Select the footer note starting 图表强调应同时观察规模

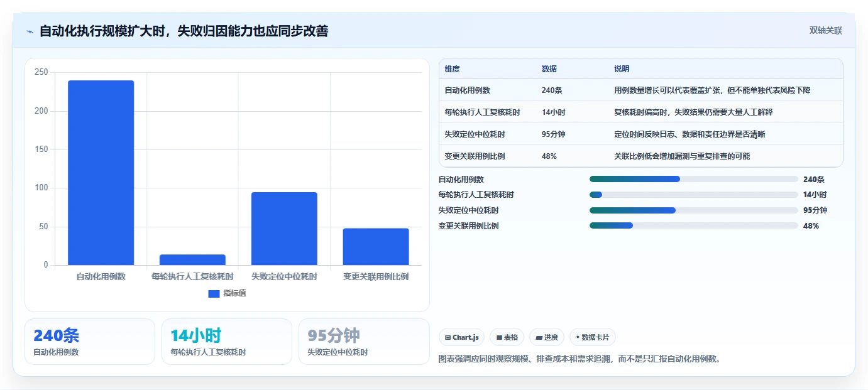579,359
